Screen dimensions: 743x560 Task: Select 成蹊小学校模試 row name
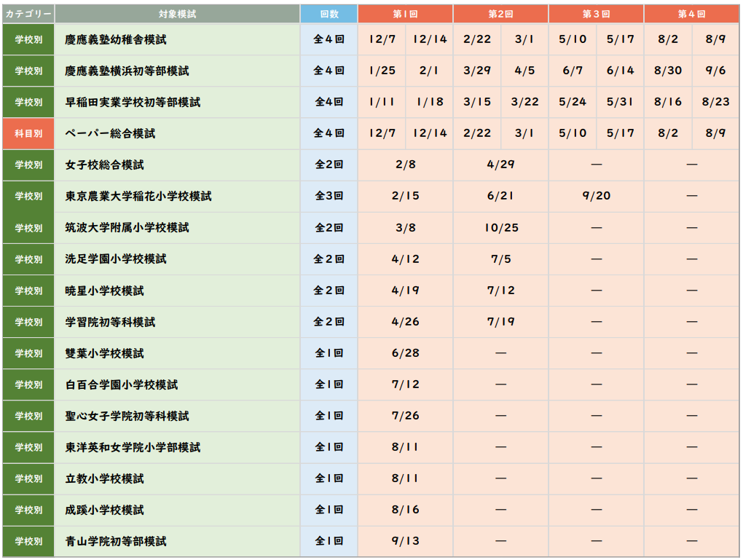pos(104,510)
